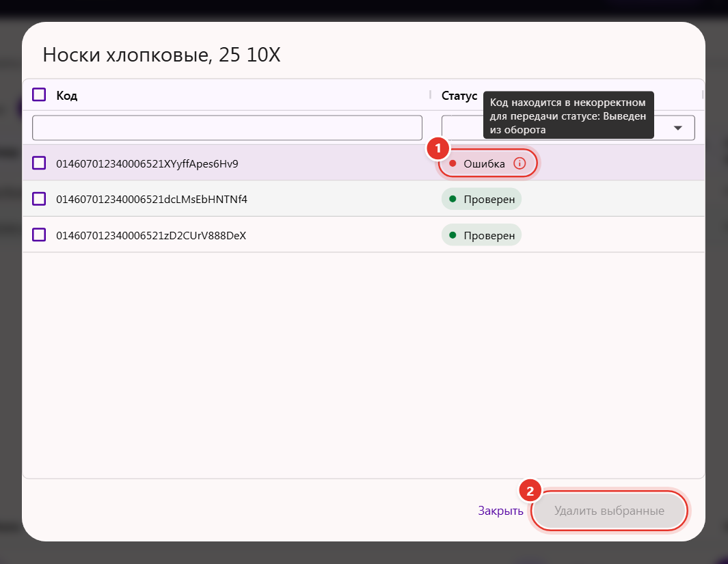Select code text 014607012340006521XYyffApes6Hv9
Screen dimensions: 728x564
(147, 164)
